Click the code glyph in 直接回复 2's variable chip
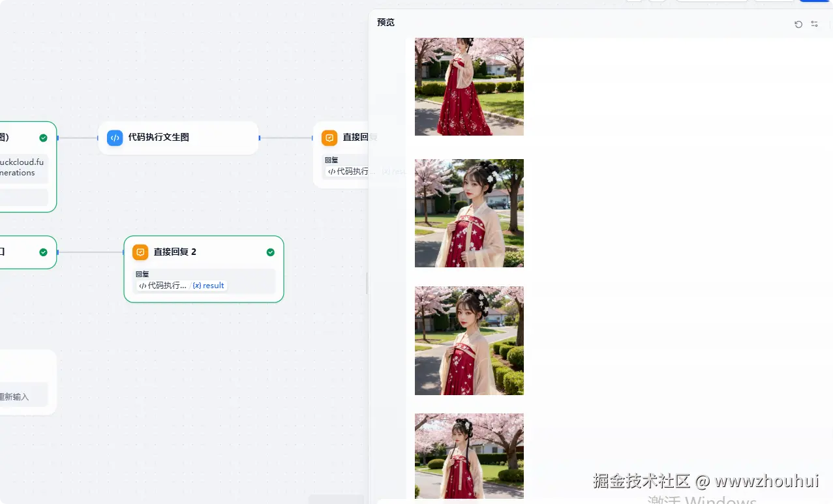The width and height of the screenshot is (833, 504). point(143,286)
